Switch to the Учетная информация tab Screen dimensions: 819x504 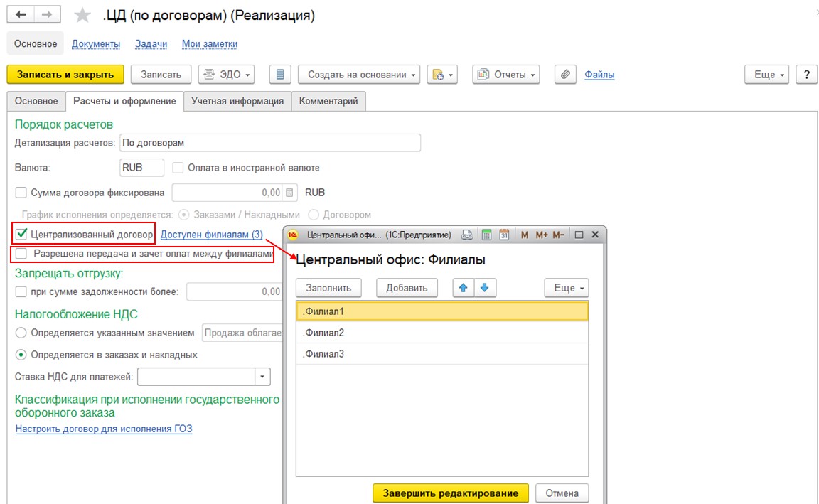pyautogui.click(x=237, y=101)
